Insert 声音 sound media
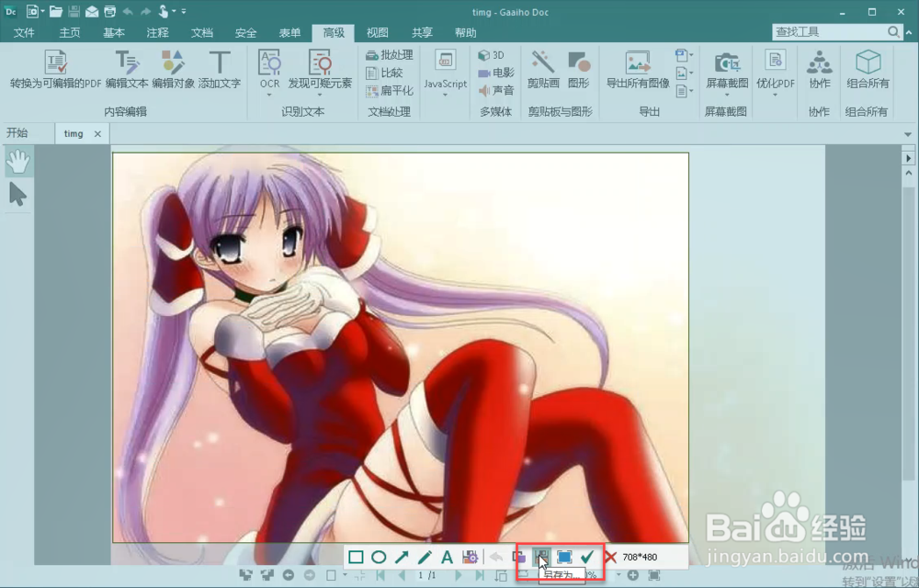The image size is (919, 588). click(496, 91)
